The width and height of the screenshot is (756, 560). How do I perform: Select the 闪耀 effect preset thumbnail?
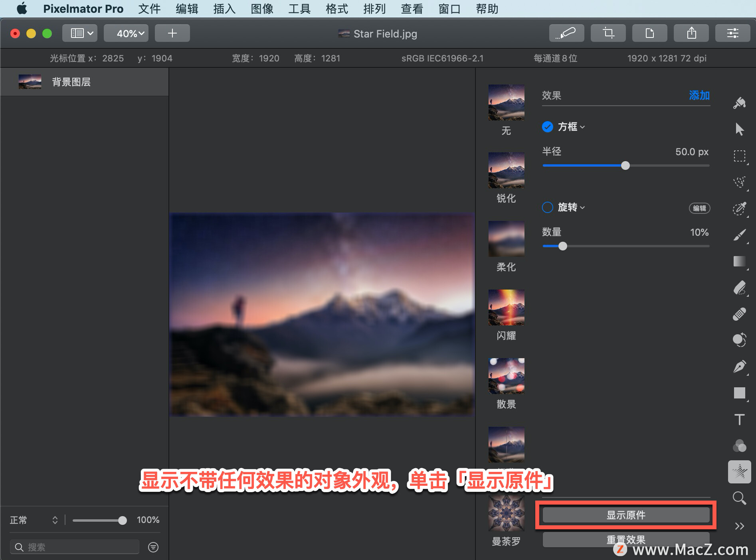click(x=507, y=308)
